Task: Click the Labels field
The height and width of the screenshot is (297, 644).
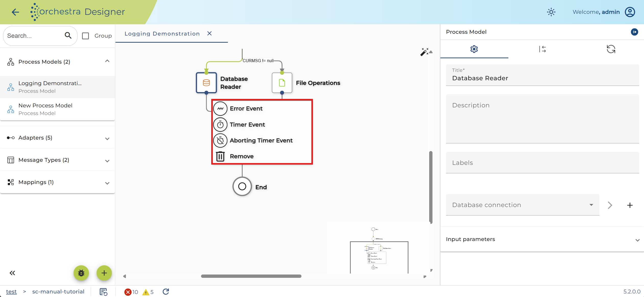Action: click(542, 163)
